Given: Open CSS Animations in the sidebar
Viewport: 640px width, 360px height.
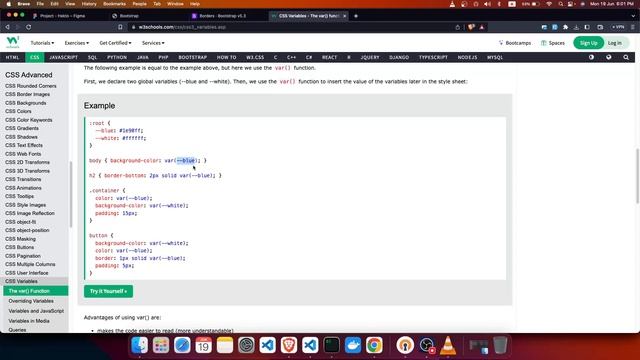Looking at the screenshot, I should [23, 188].
